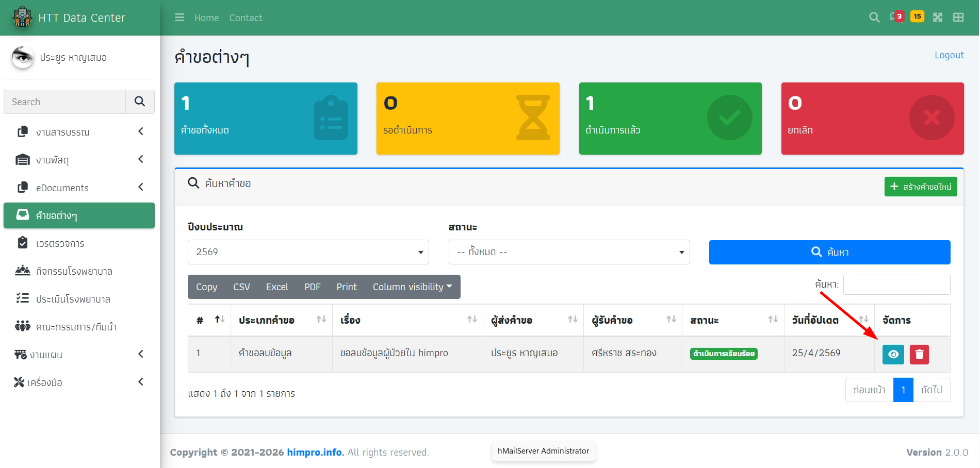Open the navbar search magnifier icon
This screenshot has height=468, width=980.
[x=874, y=18]
